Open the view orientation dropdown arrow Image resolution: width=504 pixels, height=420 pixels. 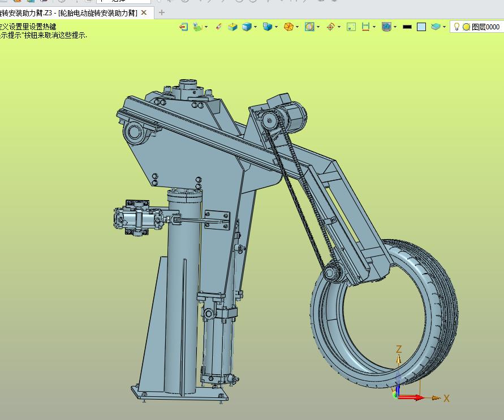[276, 27]
